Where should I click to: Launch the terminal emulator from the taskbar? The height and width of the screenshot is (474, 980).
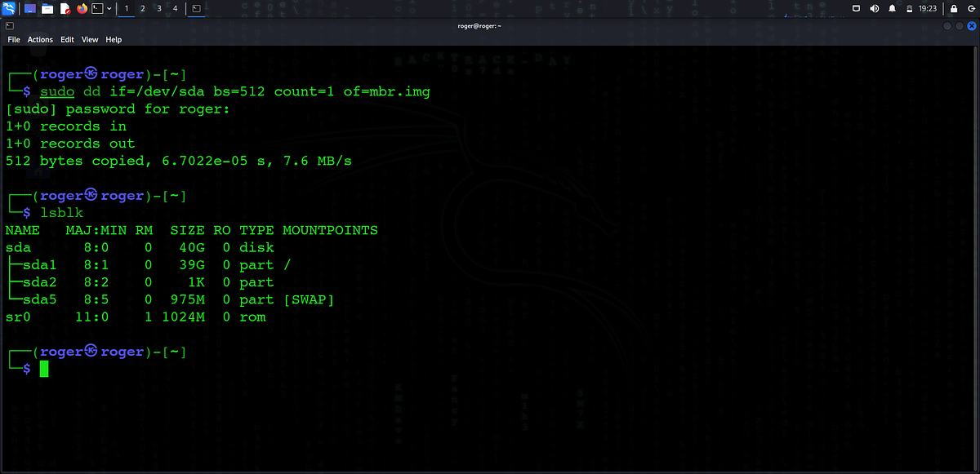tap(97, 8)
